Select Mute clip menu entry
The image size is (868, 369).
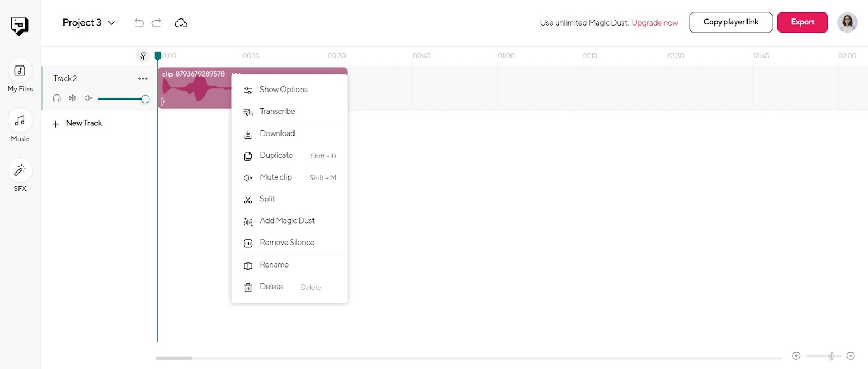(x=289, y=177)
